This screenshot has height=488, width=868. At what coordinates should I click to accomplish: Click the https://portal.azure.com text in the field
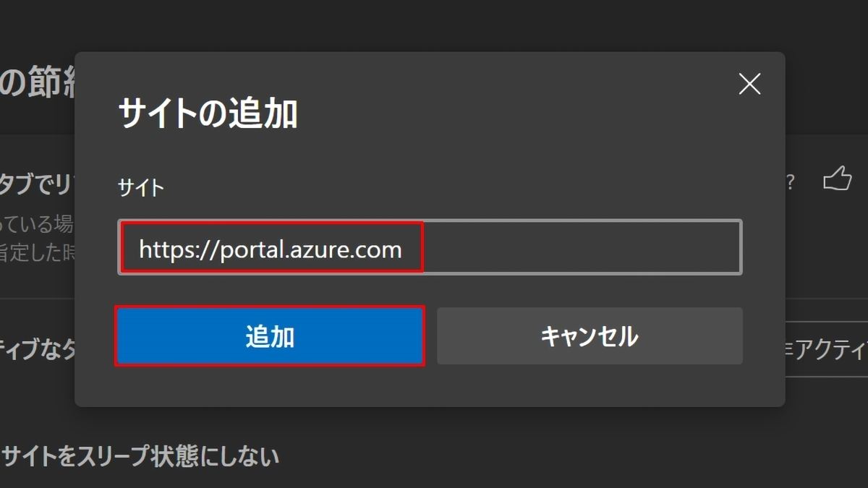click(270, 249)
